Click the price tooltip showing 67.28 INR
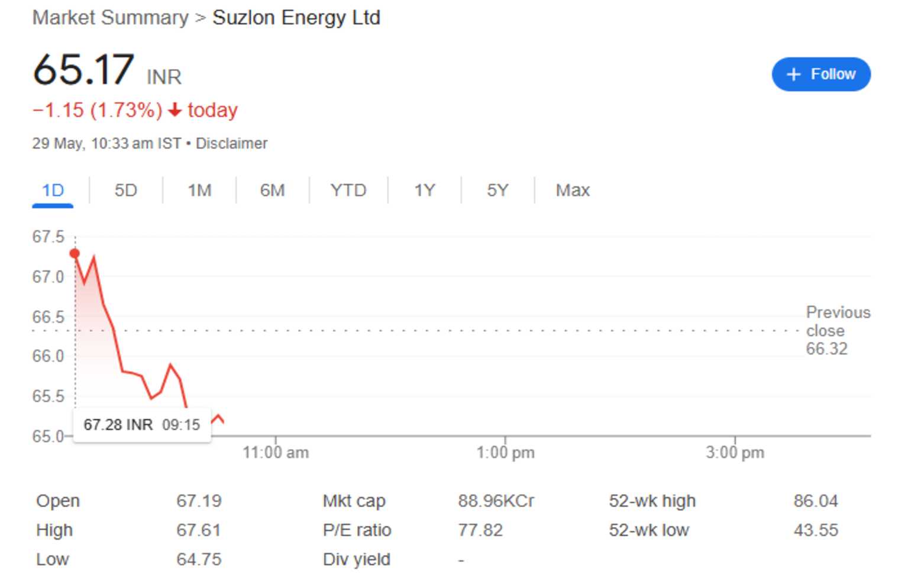 pyautogui.click(x=141, y=424)
